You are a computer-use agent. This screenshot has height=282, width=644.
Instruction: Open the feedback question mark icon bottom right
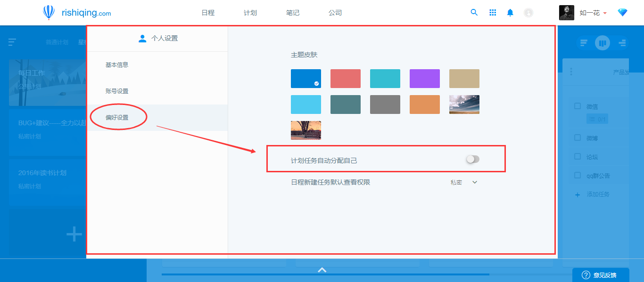pyautogui.click(x=585, y=274)
